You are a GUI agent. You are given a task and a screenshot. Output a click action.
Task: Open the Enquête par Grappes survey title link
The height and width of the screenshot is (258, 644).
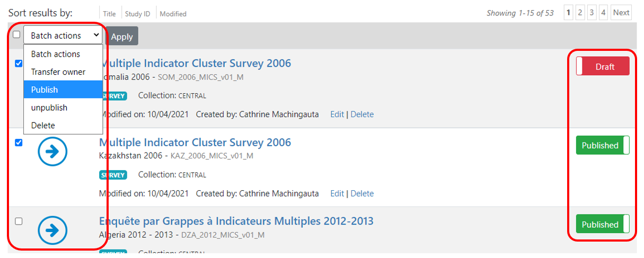[x=236, y=221]
